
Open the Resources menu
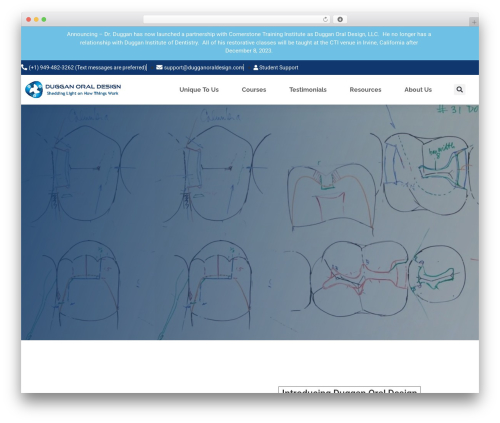[x=365, y=90]
